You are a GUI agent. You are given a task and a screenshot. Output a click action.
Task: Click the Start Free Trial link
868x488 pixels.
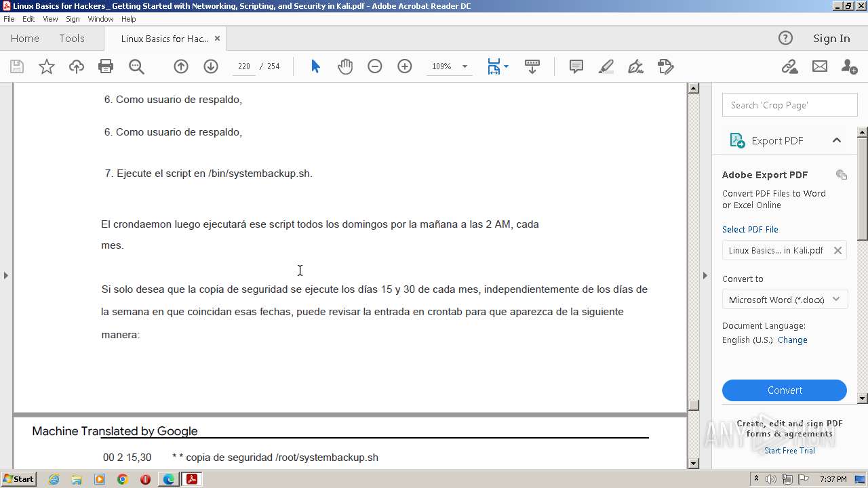[x=789, y=451]
